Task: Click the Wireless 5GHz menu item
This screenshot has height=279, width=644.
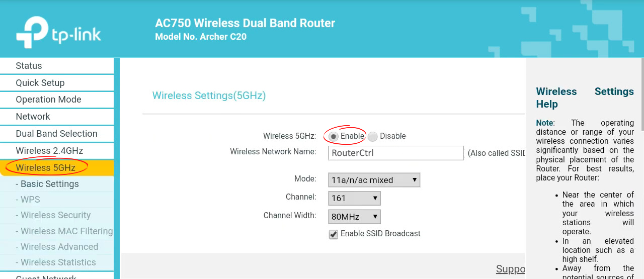Action: coord(46,167)
